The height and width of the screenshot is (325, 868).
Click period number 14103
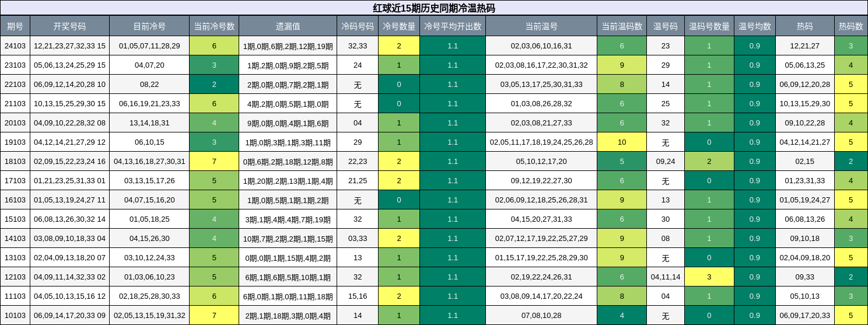pyautogui.click(x=15, y=239)
